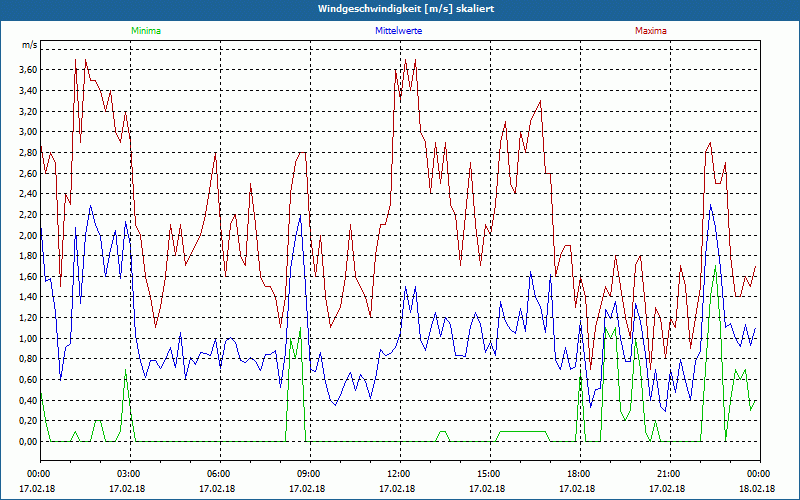
Task: Click the 09:00 time axis label
Action: (x=307, y=474)
